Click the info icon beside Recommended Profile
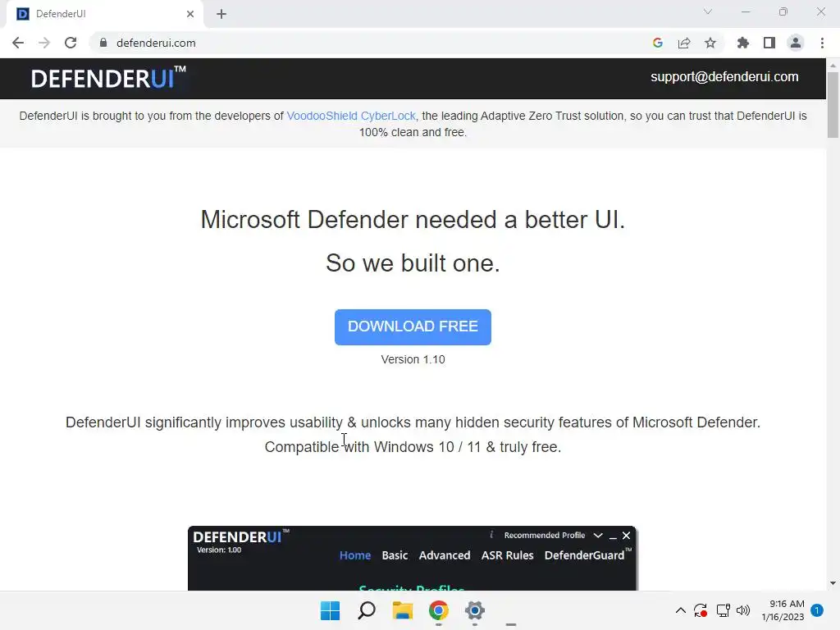 [491, 535]
